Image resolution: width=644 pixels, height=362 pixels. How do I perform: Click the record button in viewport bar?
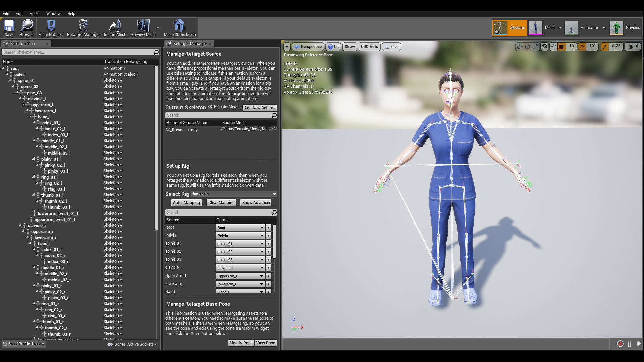[x=620, y=344]
